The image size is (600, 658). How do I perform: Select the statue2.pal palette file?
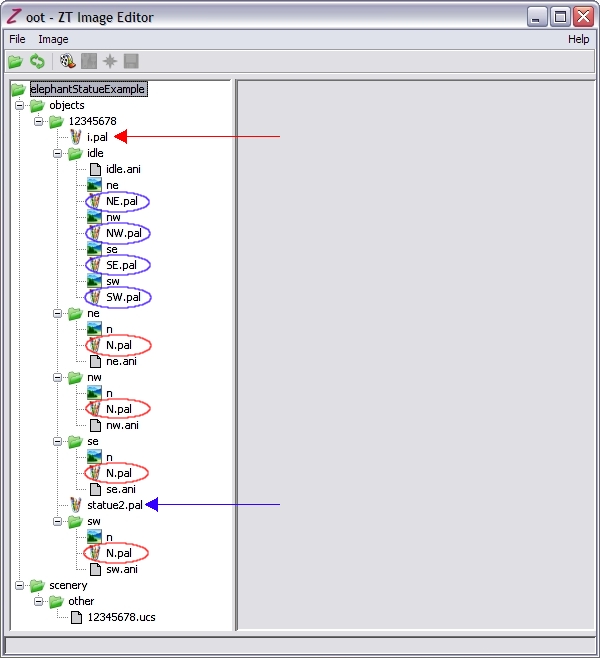click(115, 505)
